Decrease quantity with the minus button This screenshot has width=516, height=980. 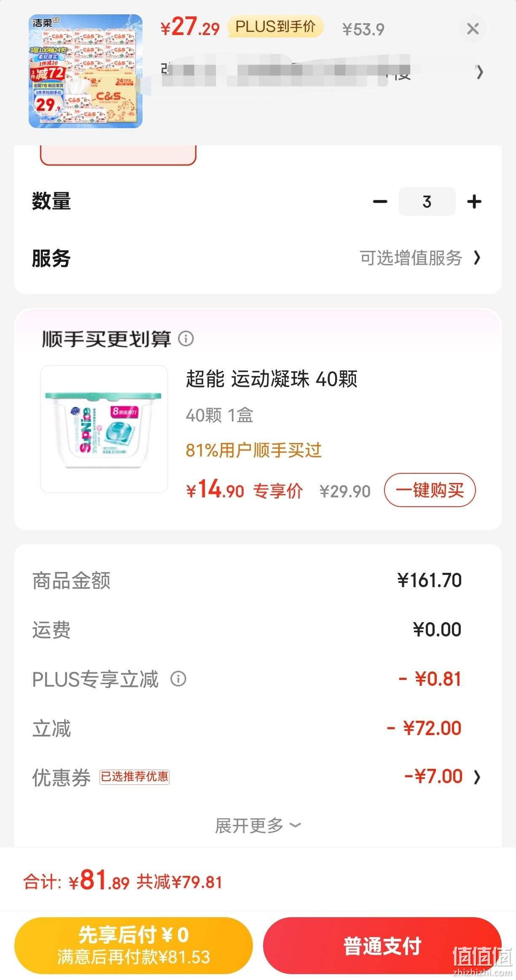[380, 201]
